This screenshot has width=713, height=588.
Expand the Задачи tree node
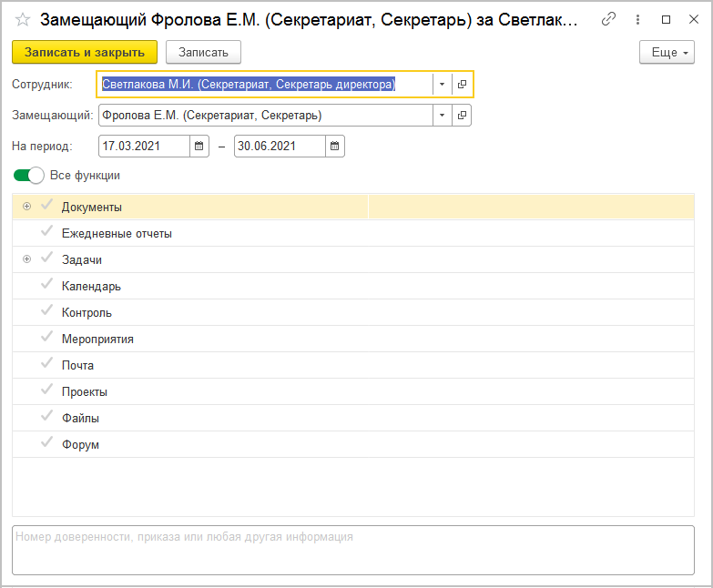(x=26, y=259)
